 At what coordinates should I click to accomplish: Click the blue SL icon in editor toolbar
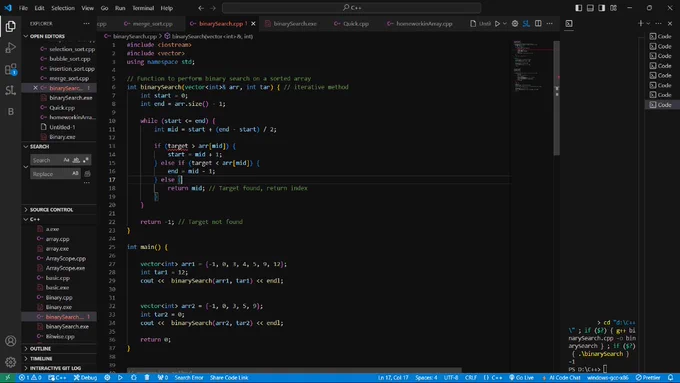[x=526, y=23]
